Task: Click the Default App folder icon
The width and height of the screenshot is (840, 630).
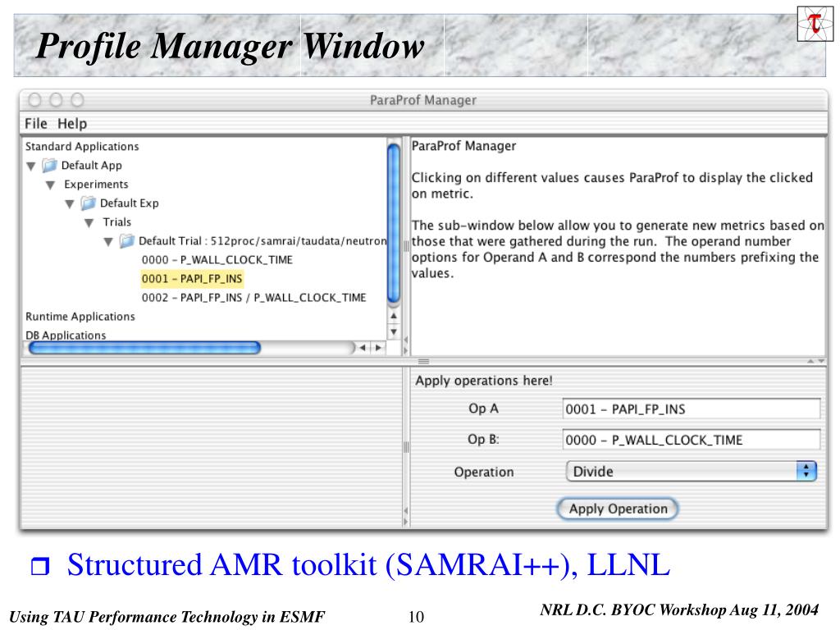Action: (49, 165)
